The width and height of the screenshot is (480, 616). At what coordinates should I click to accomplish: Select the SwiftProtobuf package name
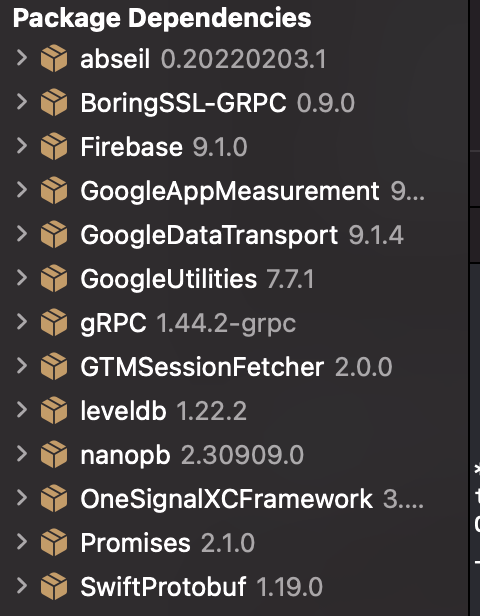click(x=163, y=587)
